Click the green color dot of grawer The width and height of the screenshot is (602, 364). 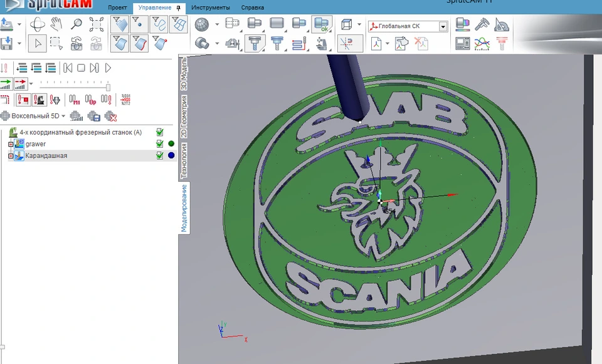[171, 144]
